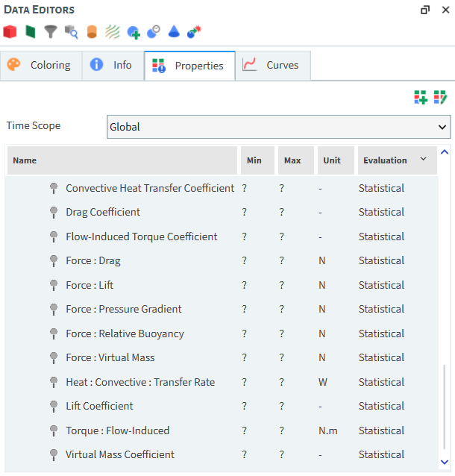Click the Min column header

pos(257,160)
